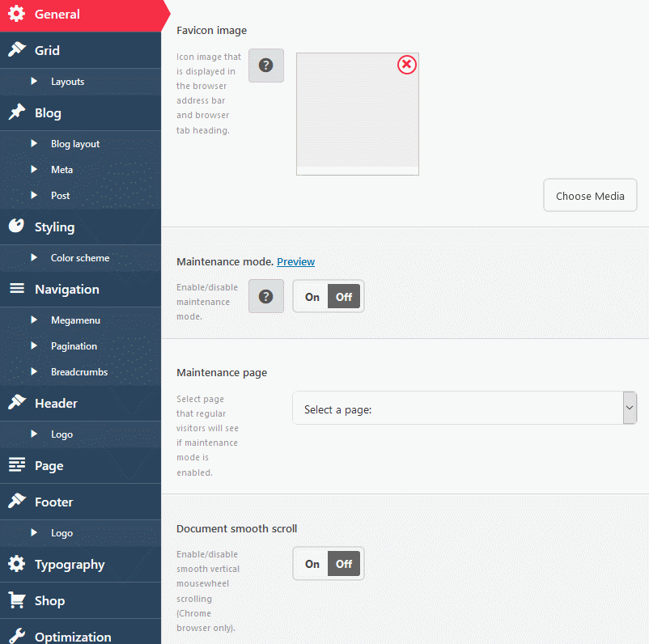Select the Meta submenu item
The width and height of the screenshot is (649, 644).
click(62, 170)
